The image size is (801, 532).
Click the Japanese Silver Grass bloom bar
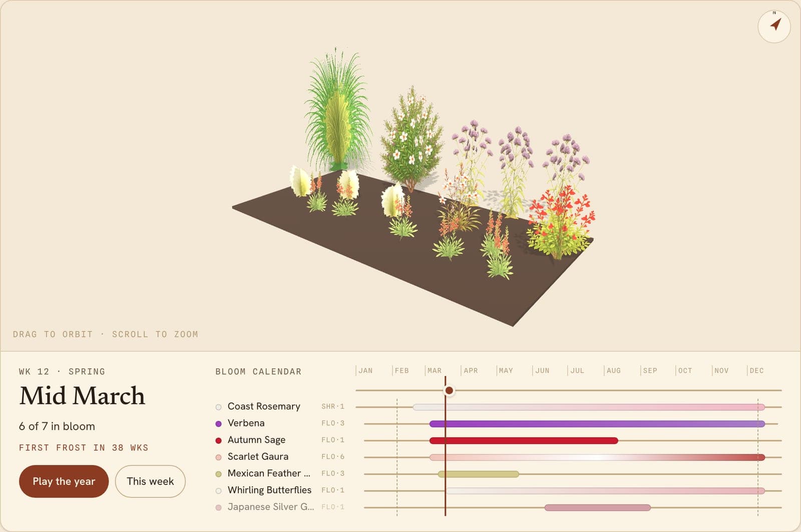point(598,507)
